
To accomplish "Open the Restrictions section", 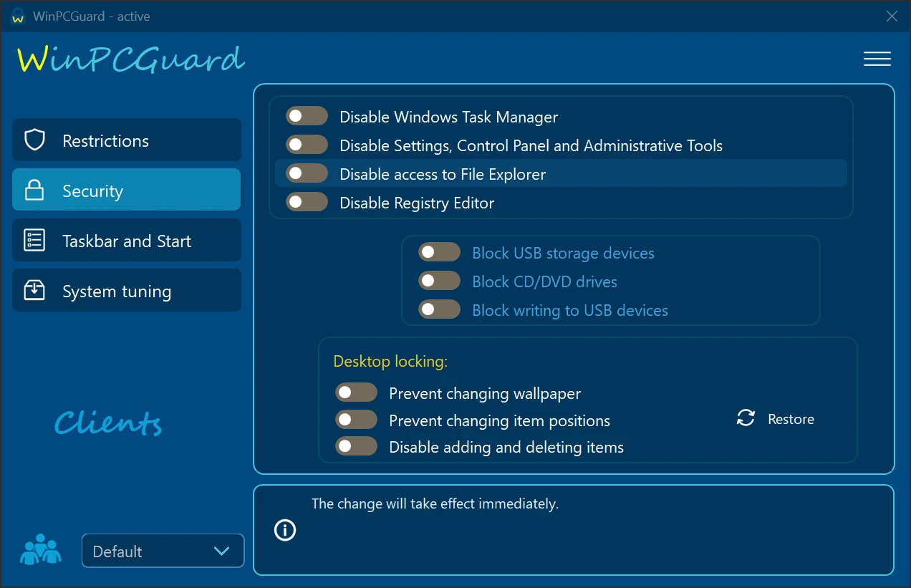I will (x=126, y=140).
